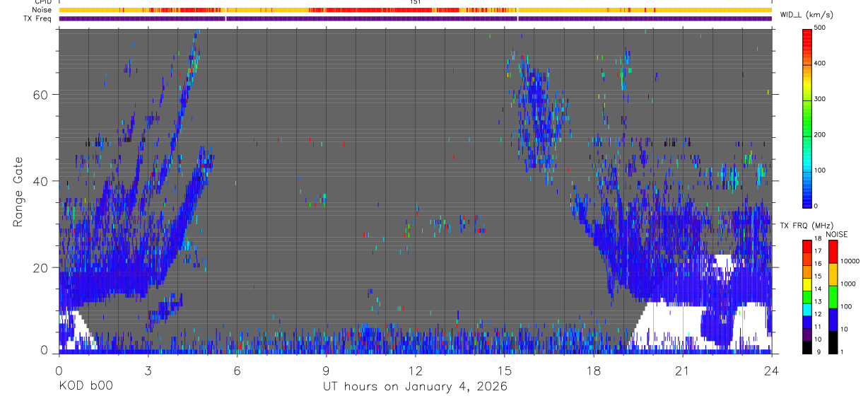This screenshot has width=868, height=401.
Task: Click the 18 tick on UT hours axis
Action: (593, 370)
